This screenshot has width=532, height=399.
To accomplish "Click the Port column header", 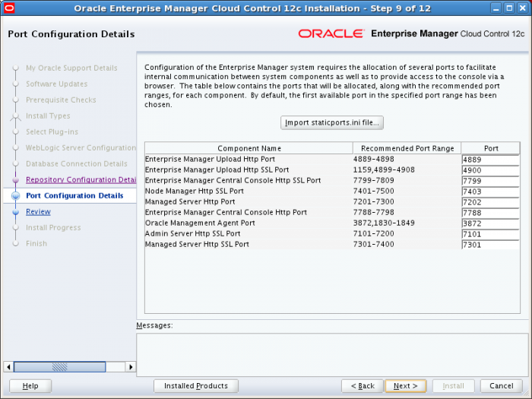I will point(491,148).
